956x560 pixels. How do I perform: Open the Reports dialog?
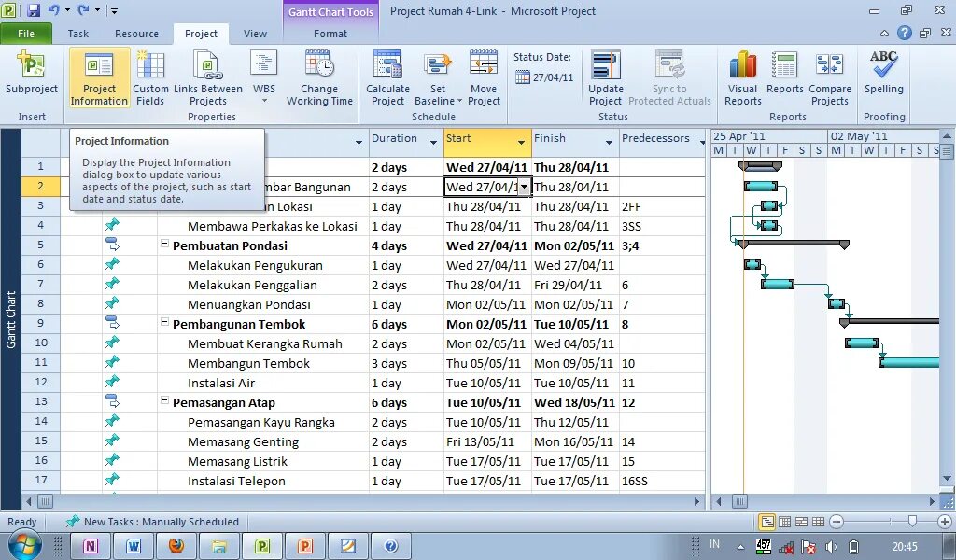[784, 73]
